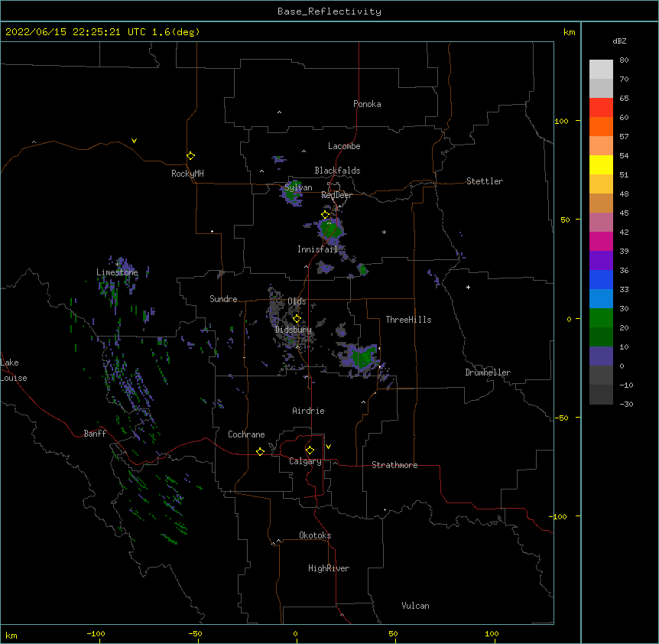Click the Sundre town label
Screen dimensions: 659x644
click(x=223, y=299)
